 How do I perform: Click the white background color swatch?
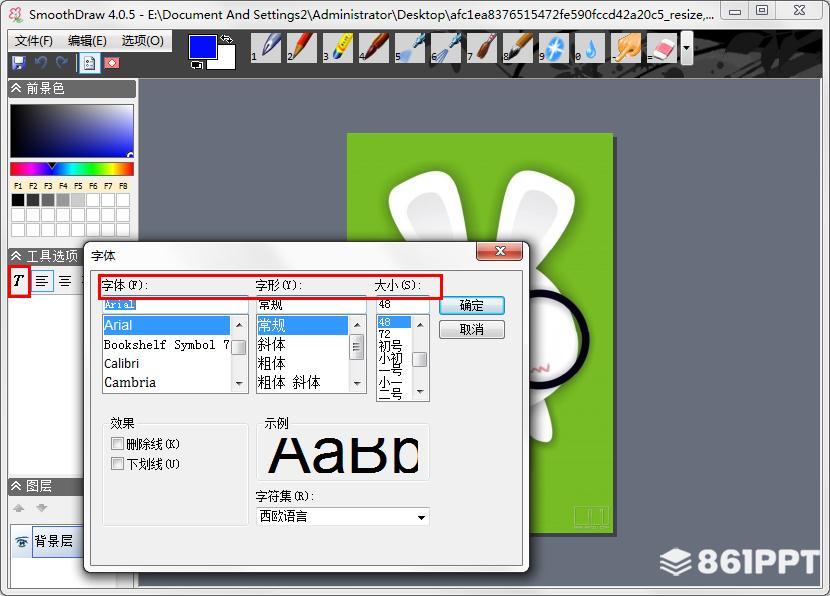(x=226, y=61)
